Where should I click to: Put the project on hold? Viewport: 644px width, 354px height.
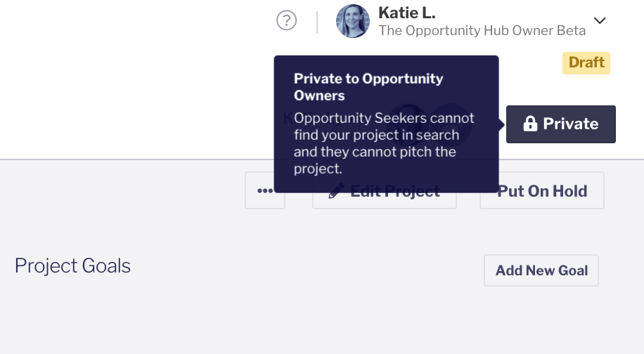pyautogui.click(x=542, y=191)
